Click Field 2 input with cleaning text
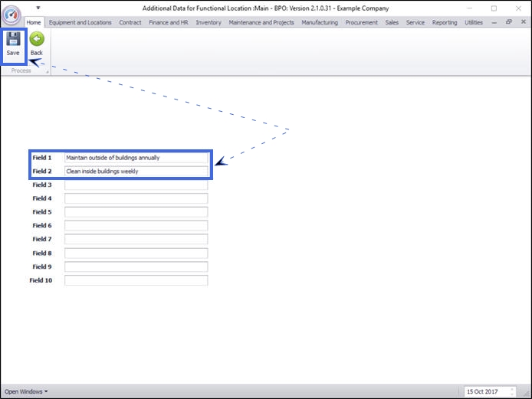Screen dimensions: 532x399 (x=136, y=172)
